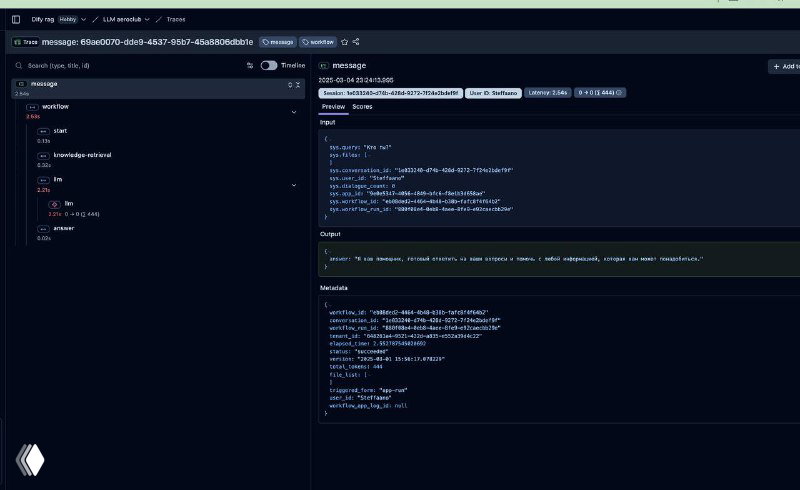This screenshot has height=490, width=800.
Task: Expand all nodes in the trace tree
Action: (x=290, y=85)
